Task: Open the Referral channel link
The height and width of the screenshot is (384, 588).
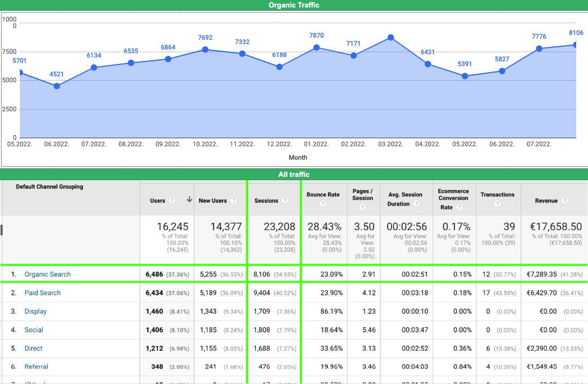Action: click(37, 367)
